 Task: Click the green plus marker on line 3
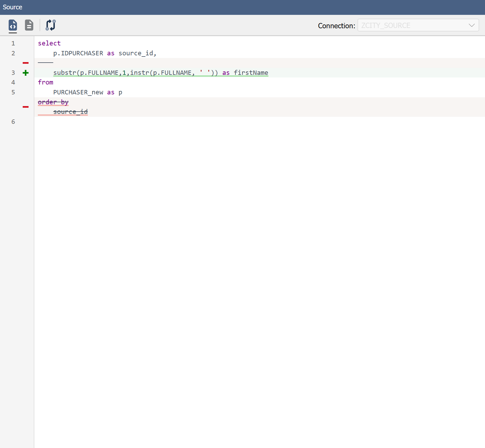point(26,73)
